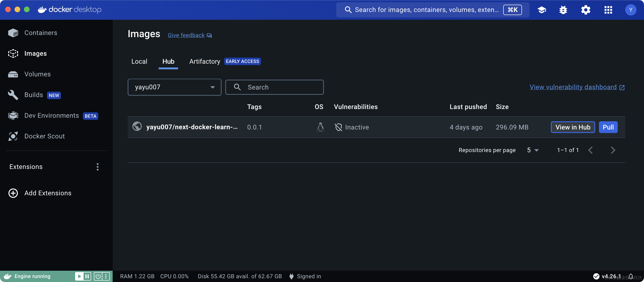The height and width of the screenshot is (282, 644).
Task: Pause the Docker engine
Action: 87,276
